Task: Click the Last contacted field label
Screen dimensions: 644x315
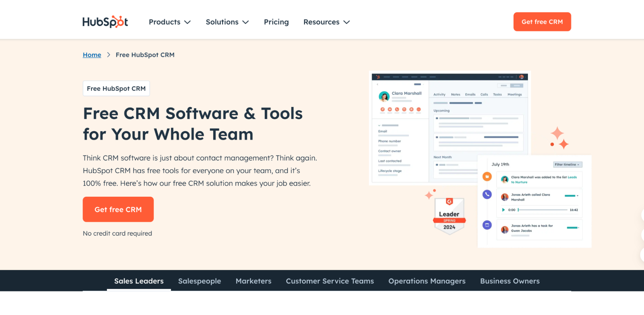Action: (x=390, y=161)
